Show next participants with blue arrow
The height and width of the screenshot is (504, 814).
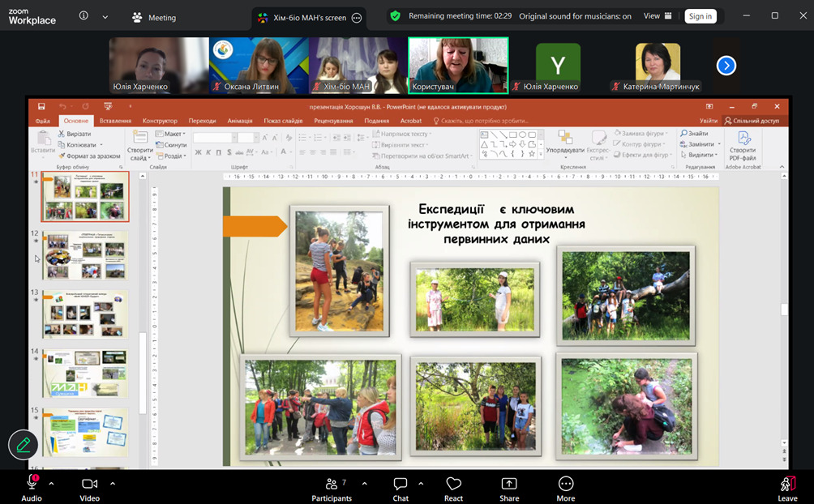[x=726, y=66]
